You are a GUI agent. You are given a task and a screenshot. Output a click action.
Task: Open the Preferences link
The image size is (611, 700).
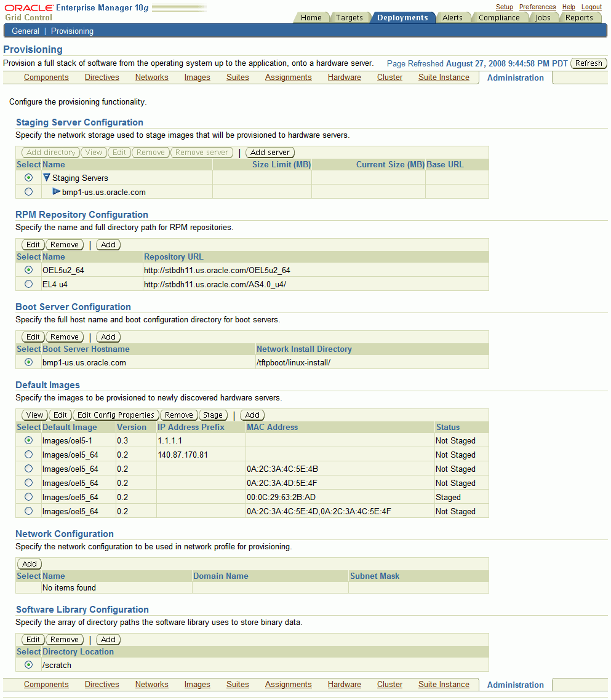537,7
